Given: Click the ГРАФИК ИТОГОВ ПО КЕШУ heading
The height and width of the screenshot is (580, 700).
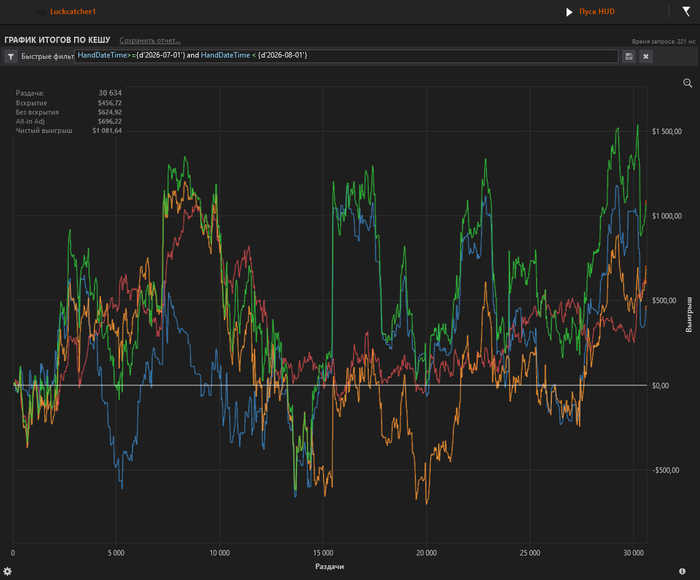Looking at the screenshot, I should pos(57,40).
